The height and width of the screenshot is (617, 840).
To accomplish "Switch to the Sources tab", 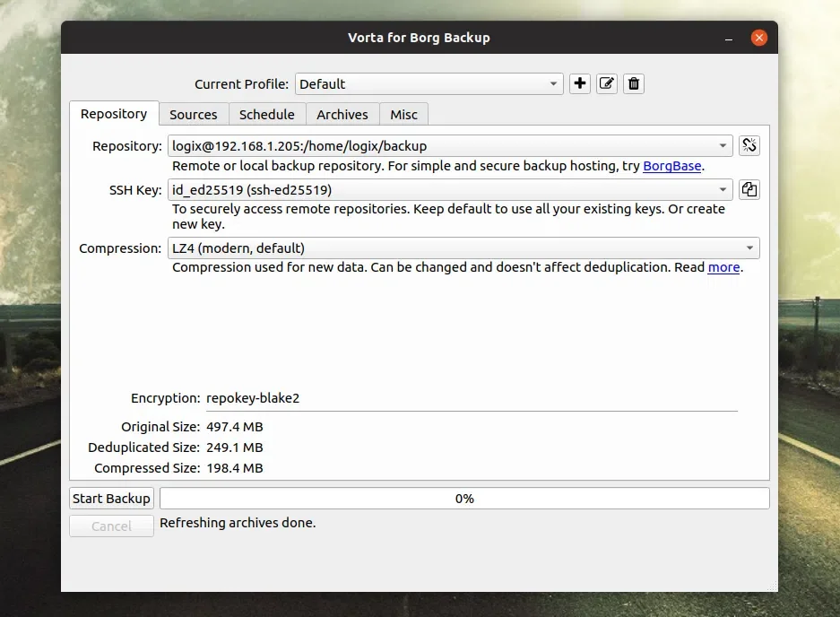I will (x=194, y=115).
